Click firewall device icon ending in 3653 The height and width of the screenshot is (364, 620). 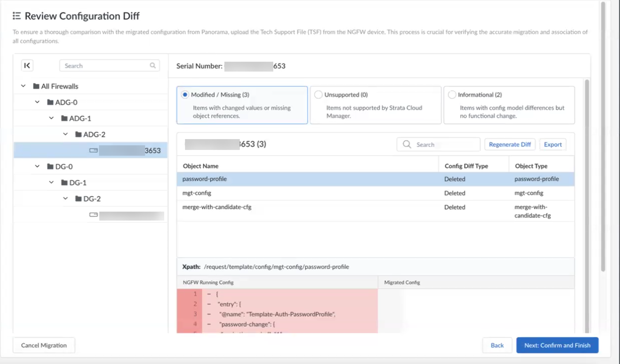(93, 150)
